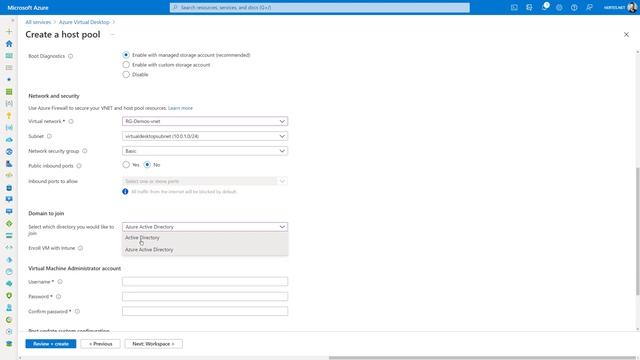Viewport: 640px width, 360px height.
Task: Open the Feedback icon in top bar
Action: pyautogui.click(x=589, y=7)
